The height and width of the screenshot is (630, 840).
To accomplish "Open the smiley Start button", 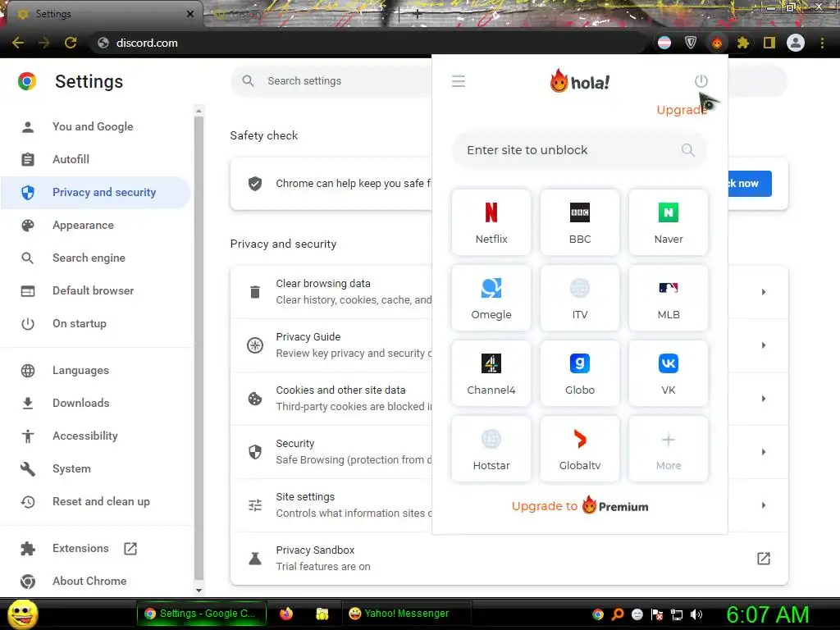I will 23,614.
